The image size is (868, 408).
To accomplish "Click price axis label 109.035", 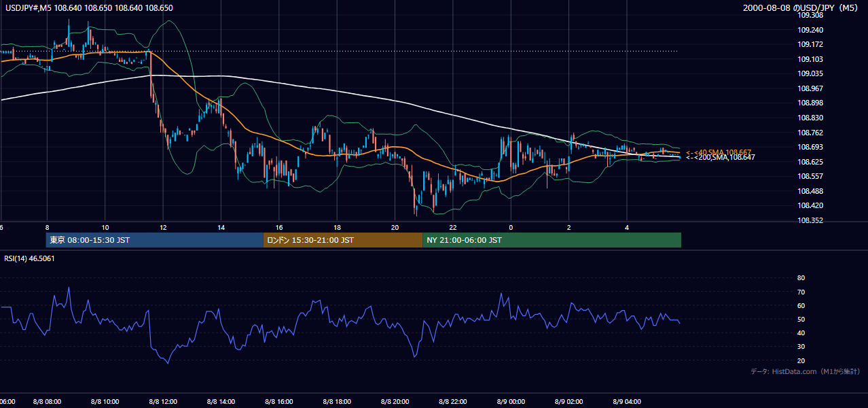I will (809, 73).
